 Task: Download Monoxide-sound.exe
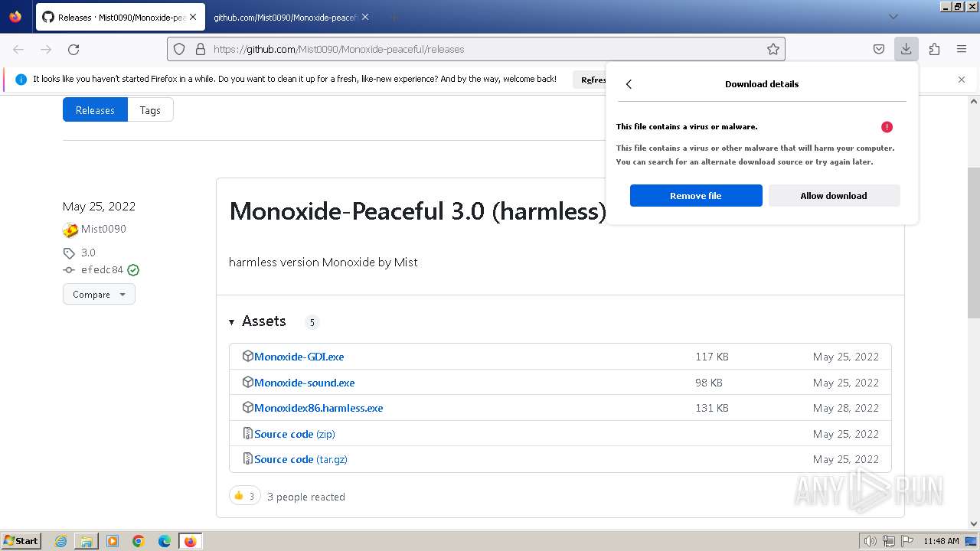point(304,383)
